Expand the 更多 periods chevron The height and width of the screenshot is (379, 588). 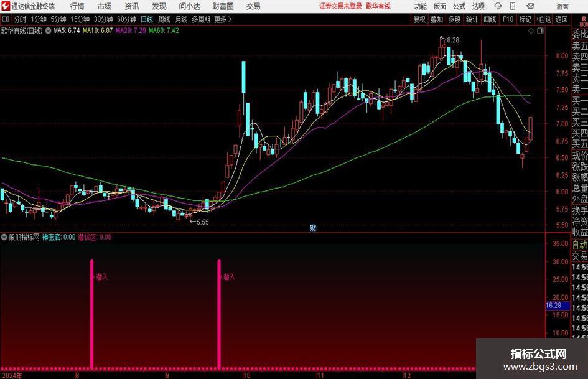pos(230,19)
